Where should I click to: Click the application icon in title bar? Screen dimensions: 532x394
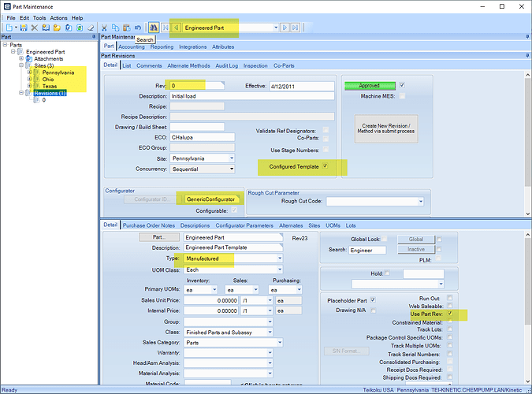(7, 6)
